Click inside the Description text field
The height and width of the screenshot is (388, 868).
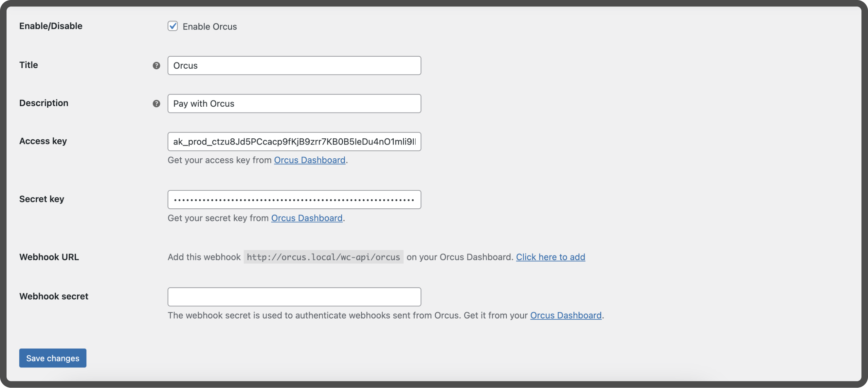294,104
